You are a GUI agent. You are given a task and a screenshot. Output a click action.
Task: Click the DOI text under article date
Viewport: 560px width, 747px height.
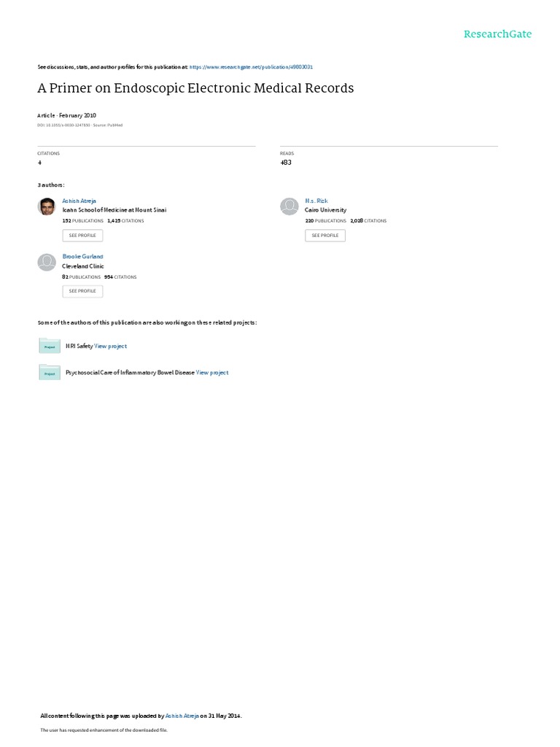tap(64, 125)
